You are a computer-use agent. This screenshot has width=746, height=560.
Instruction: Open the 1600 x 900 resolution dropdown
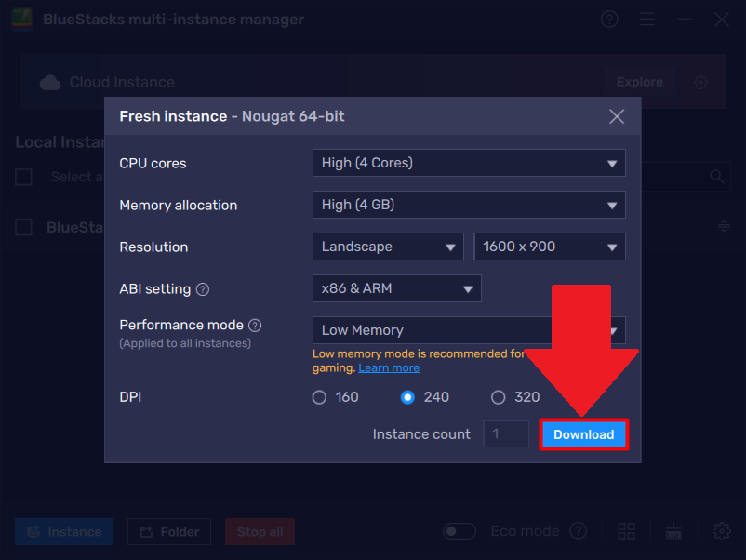(550, 247)
